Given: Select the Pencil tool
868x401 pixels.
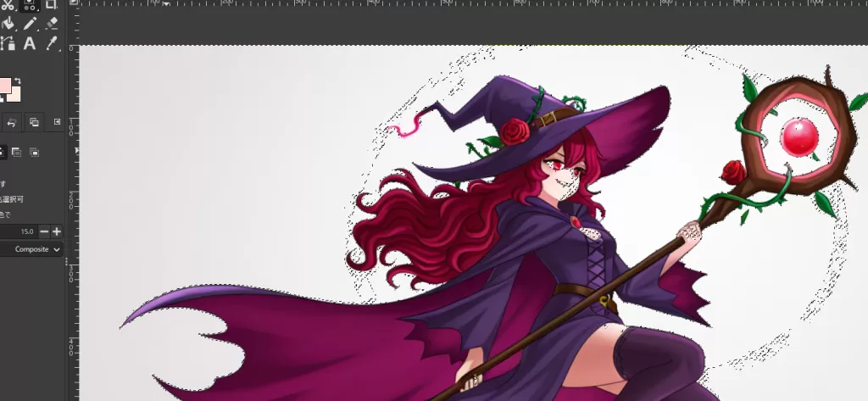Looking at the screenshot, I should 31,24.
